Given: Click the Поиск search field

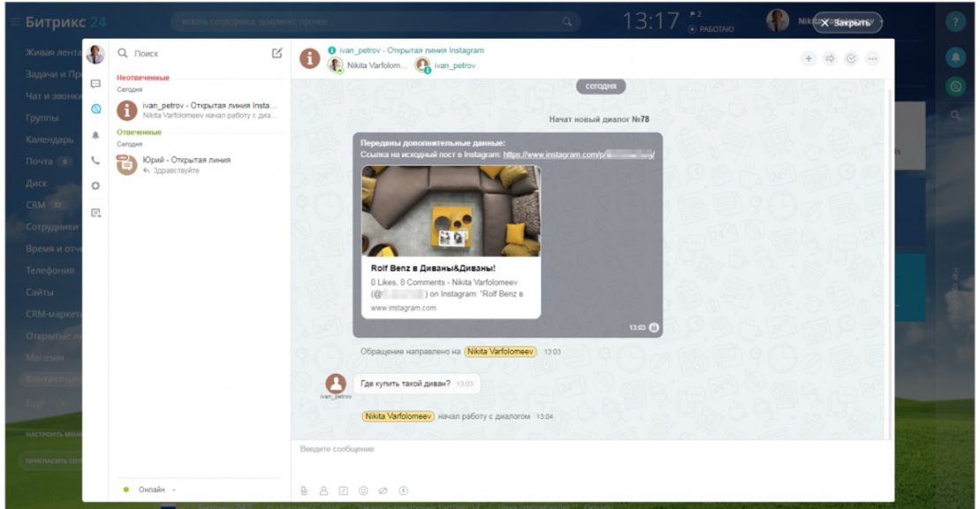Looking at the screenshot, I should tap(192, 53).
